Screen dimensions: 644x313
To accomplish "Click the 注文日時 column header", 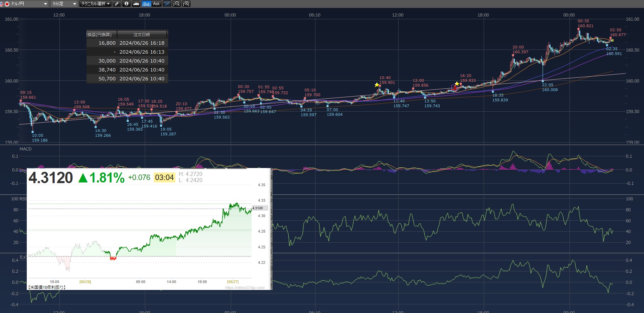I will point(141,34).
